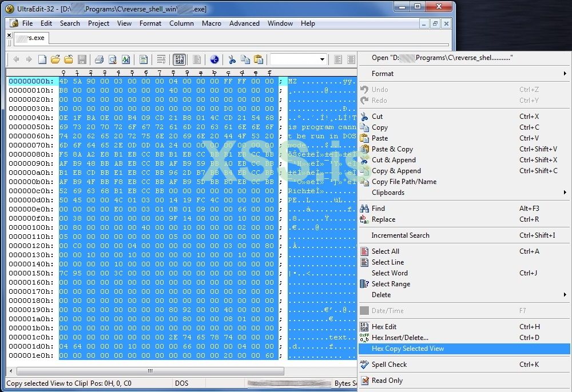Viewport: 572px width, 392px height.
Task: Click the Close file folder icon
Action: coord(68,59)
